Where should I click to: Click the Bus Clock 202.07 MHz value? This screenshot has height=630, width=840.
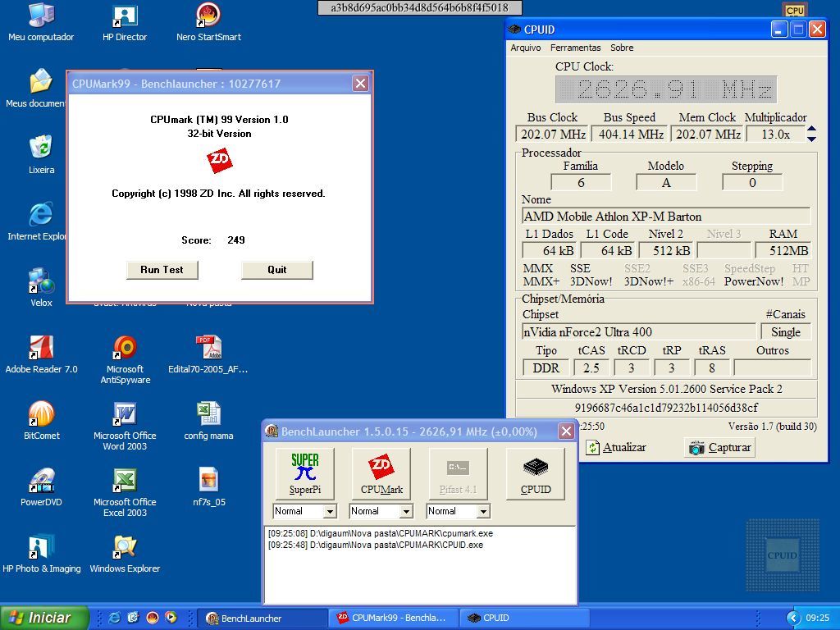point(553,134)
